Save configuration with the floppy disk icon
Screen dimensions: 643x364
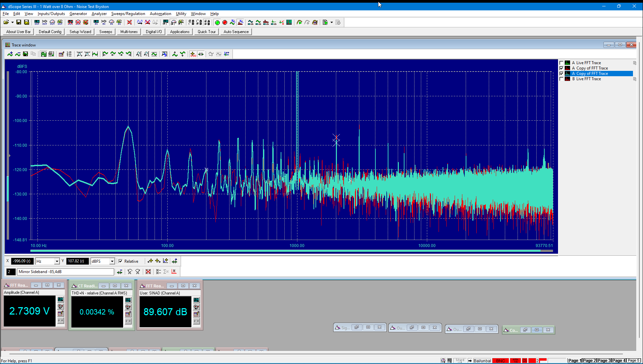click(x=19, y=22)
